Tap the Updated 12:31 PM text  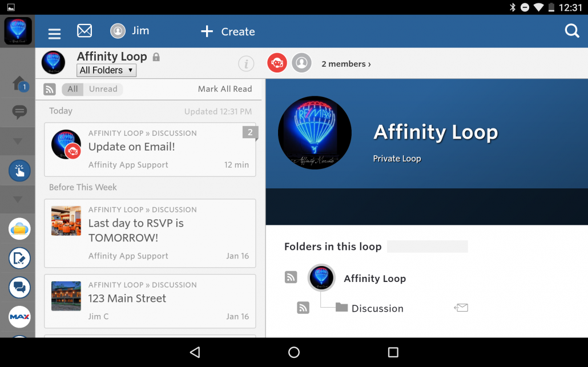(218, 111)
